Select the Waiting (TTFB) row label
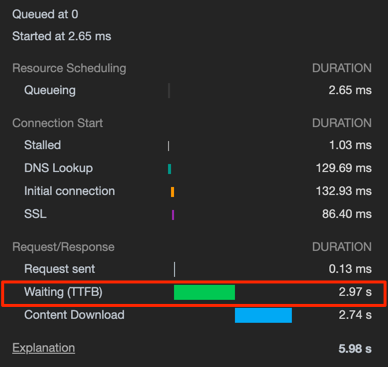Viewport: 388px width, 367px height. (63, 292)
